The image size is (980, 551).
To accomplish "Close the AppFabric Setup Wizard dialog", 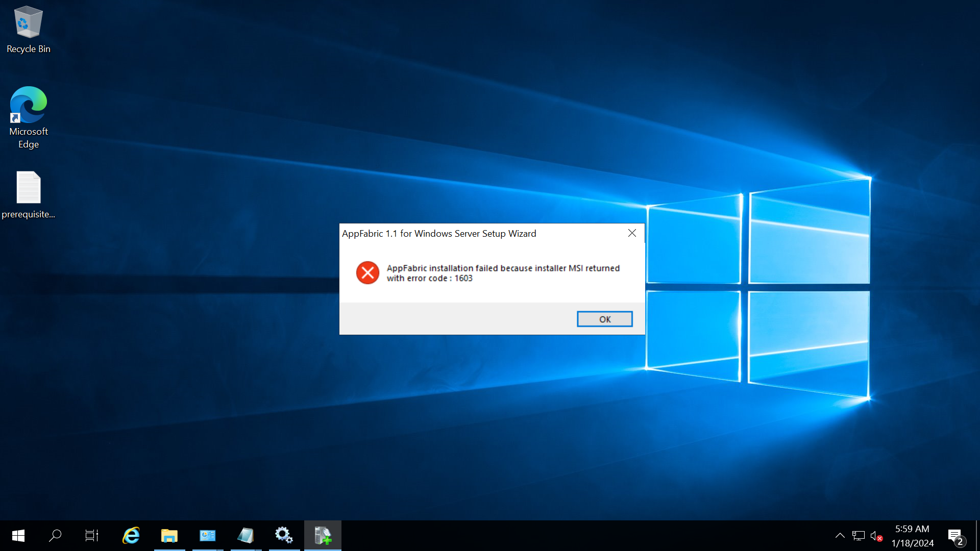I will 632,233.
